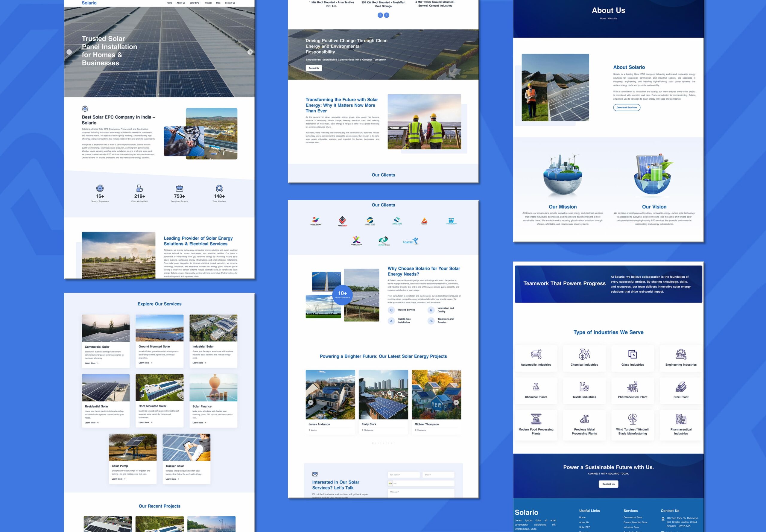Click the Chemical Industries icon
The height and width of the screenshot is (532, 766).
point(584,354)
